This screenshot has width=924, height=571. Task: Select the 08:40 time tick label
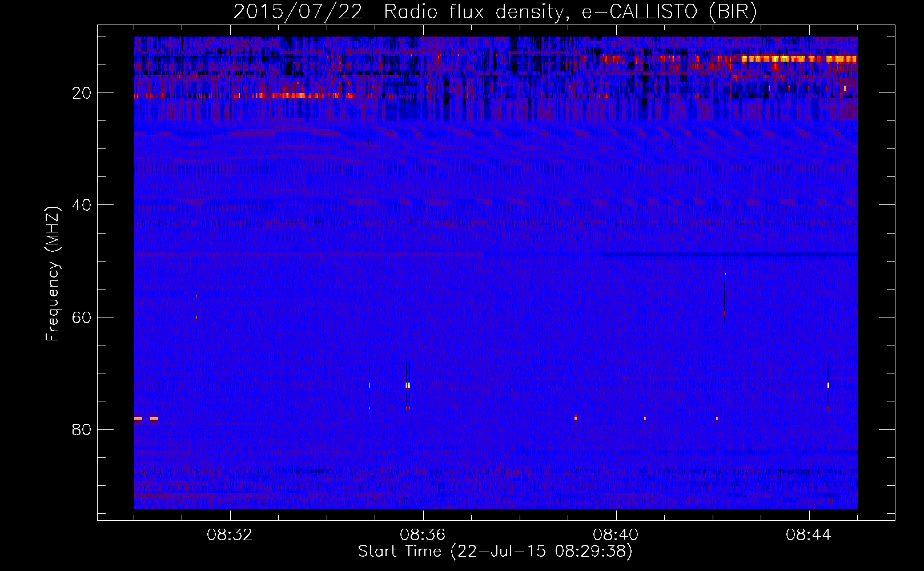[x=616, y=535]
